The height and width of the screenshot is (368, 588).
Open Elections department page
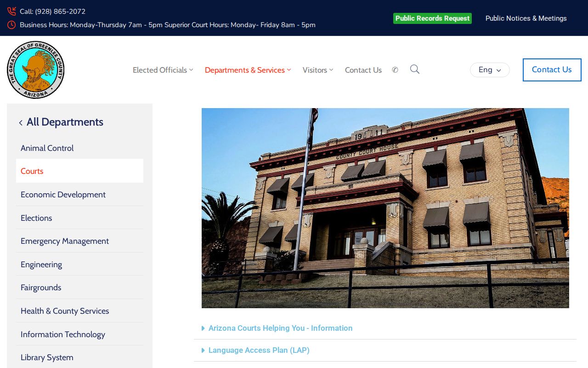[79, 218]
